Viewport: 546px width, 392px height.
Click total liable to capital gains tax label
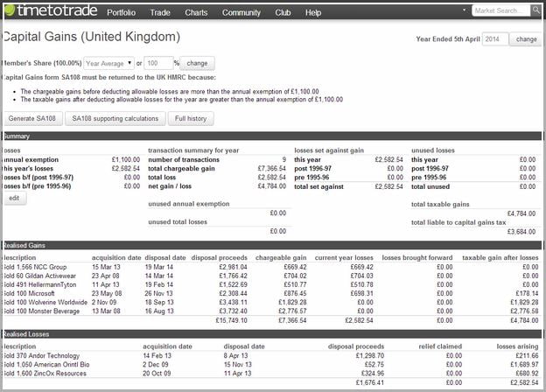pyautogui.click(x=458, y=222)
